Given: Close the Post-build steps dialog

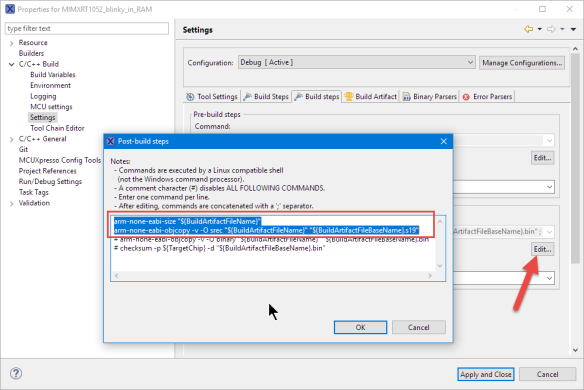Looking at the screenshot, I should pyautogui.click(x=444, y=141).
